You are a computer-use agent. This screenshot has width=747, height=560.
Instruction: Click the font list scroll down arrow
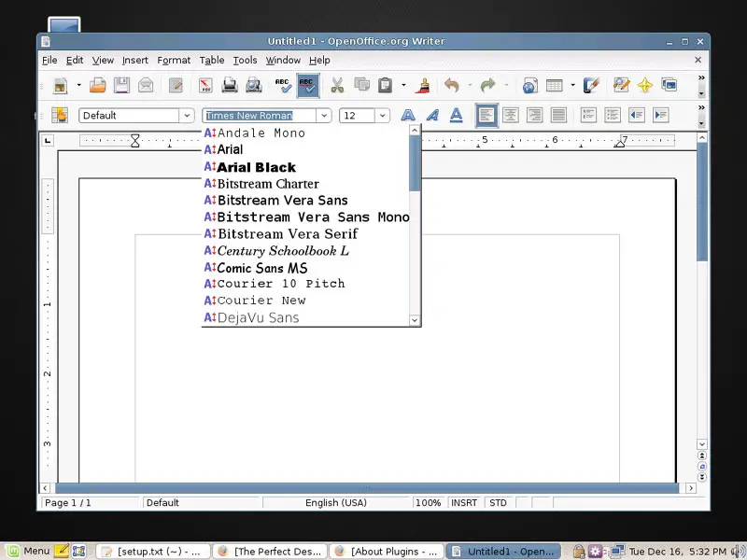[x=415, y=320]
